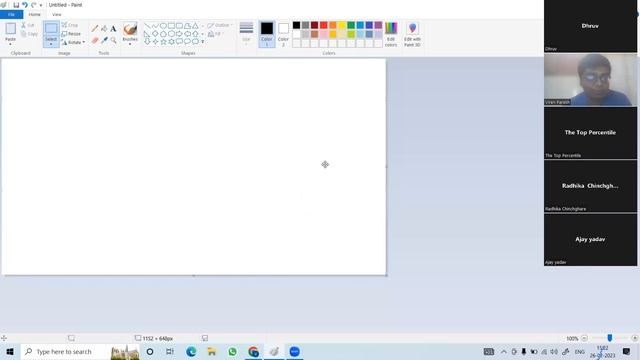The width and height of the screenshot is (640, 360).
Task: Click the Copy command
Action: (29, 34)
